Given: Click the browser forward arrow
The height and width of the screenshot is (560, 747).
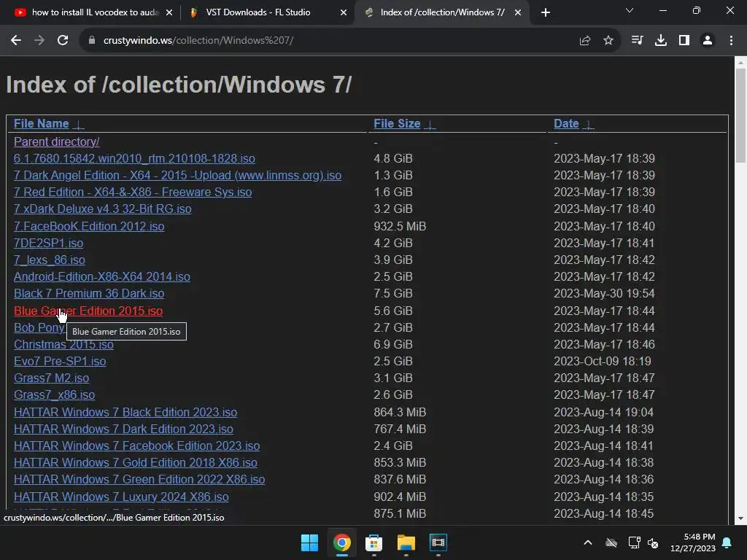Looking at the screenshot, I should coord(39,41).
